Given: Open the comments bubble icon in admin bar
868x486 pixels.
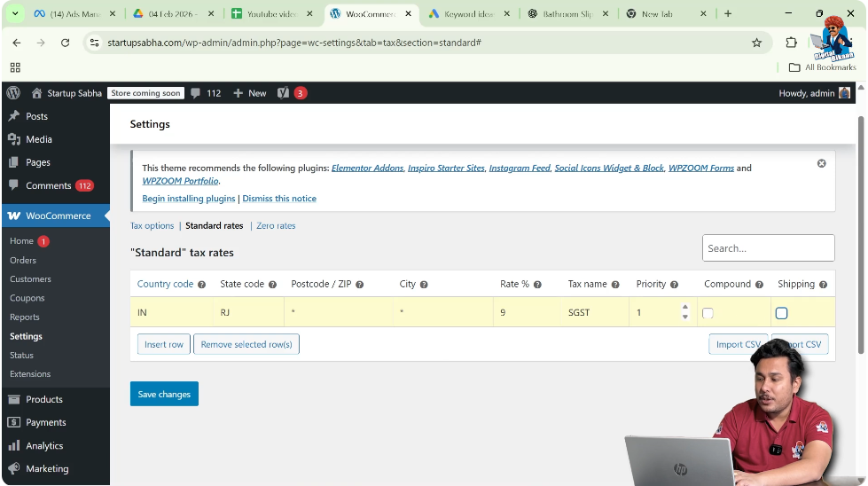Looking at the screenshot, I should click(195, 93).
